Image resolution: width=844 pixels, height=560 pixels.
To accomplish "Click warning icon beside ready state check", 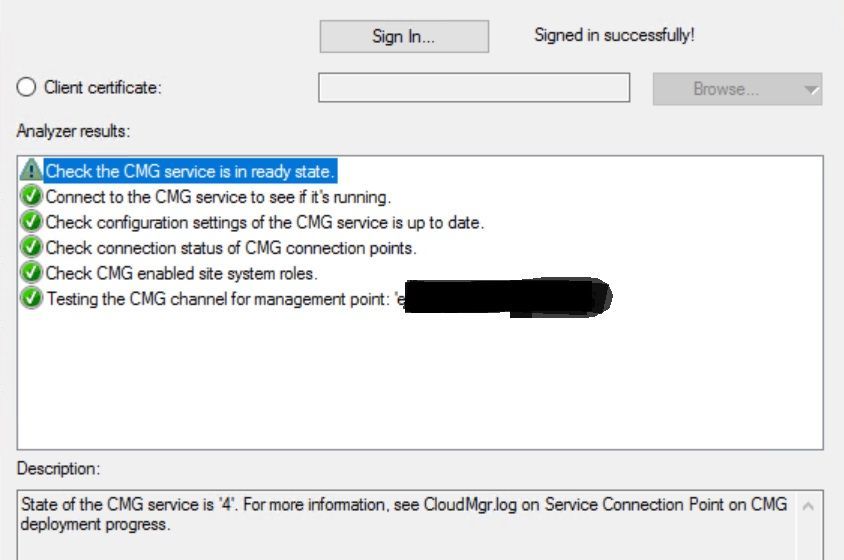I will point(31,171).
